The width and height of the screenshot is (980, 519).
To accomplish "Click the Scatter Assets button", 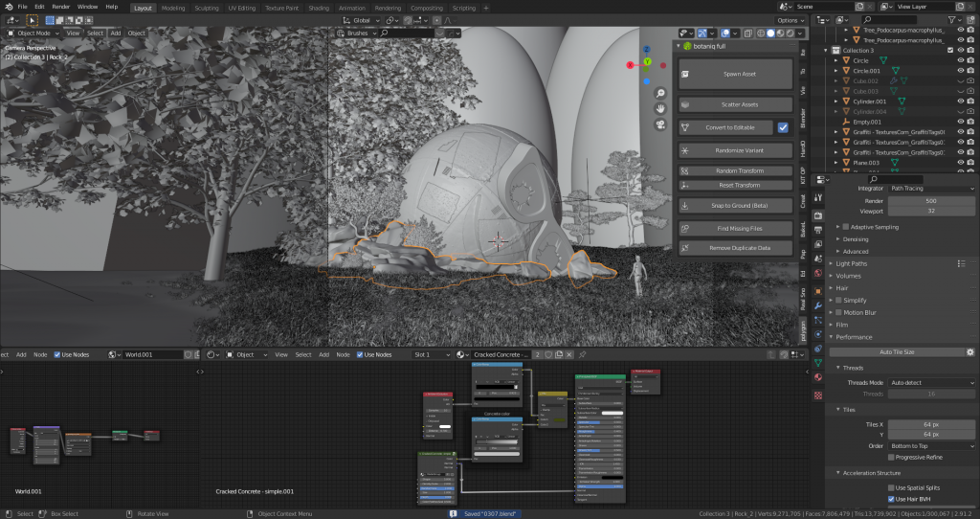I will point(736,104).
